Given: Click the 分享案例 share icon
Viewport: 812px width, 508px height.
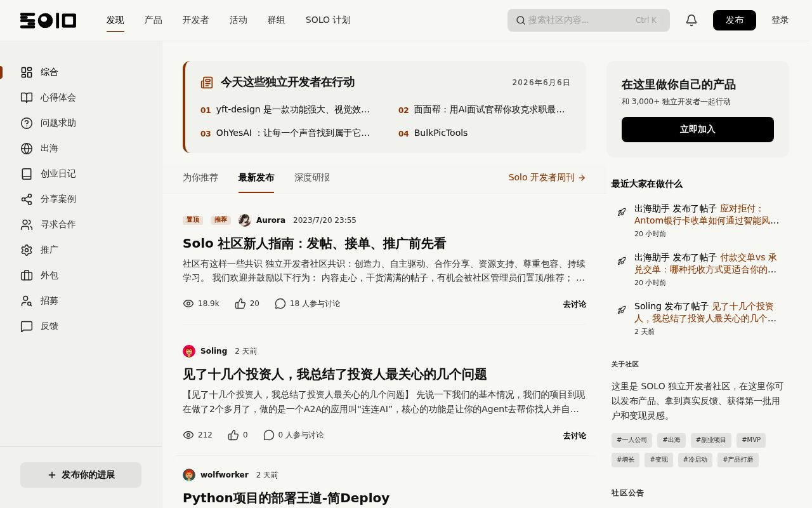Looking at the screenshot, I should (x=27, y=199).
